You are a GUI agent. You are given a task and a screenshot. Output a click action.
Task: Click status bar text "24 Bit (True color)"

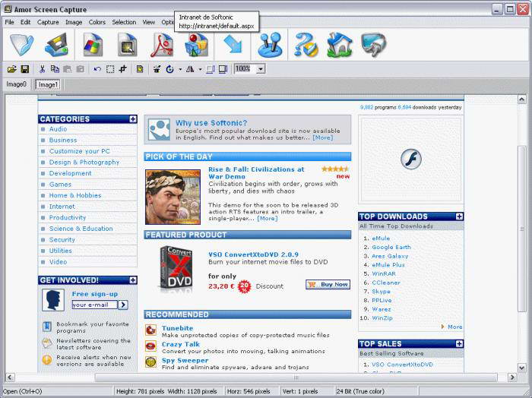[x=360, y=391]
